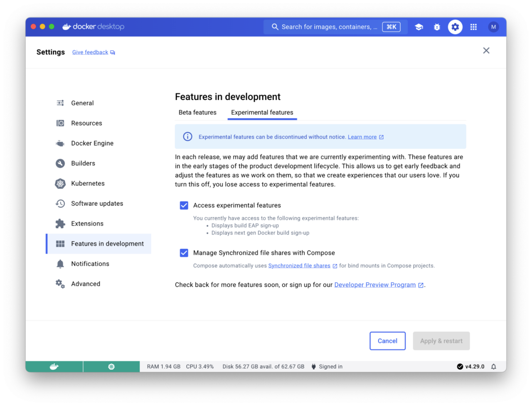Image resolution: width=532 pixels, height=406 pixels.
Task: Click the apps grid icon near profile
Action: point(473,27)
